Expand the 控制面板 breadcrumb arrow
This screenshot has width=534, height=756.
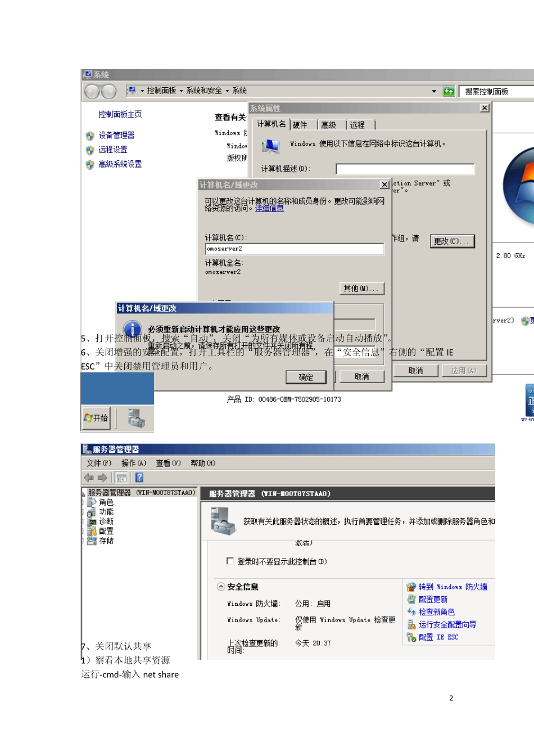pyautogui.click(x=181, y=91)
